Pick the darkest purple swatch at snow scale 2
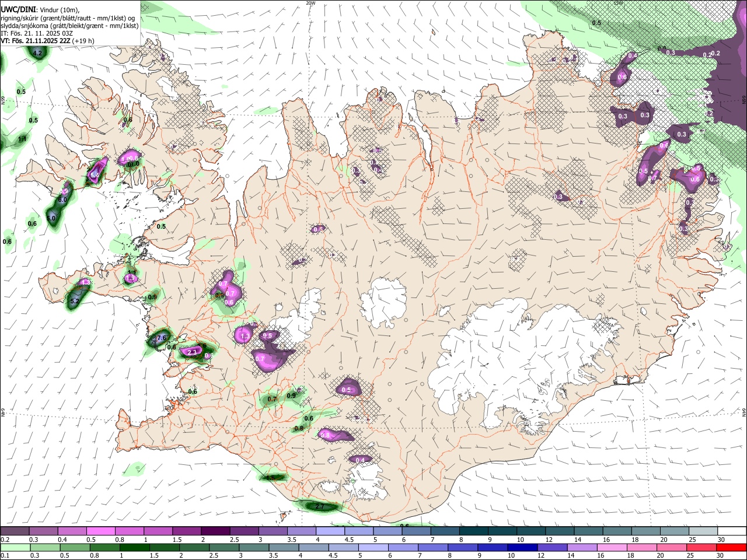 [215, 531]
